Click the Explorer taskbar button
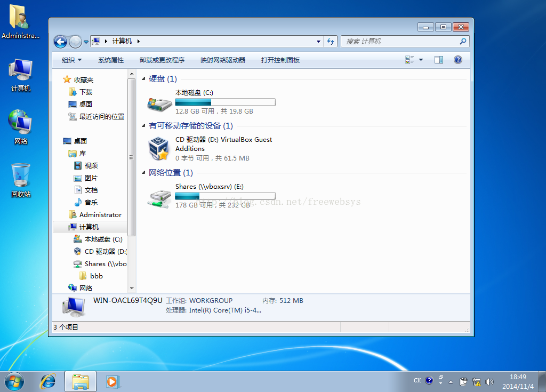Viewport: 546px width, 392px height. click(x=81, y=381)
